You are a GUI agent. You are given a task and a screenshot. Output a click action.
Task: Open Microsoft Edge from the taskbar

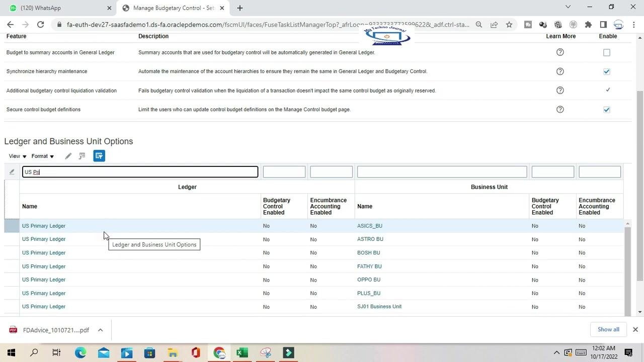pos(80,352)
